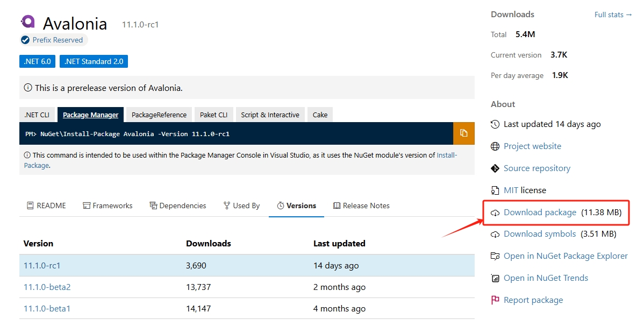This screenshot has height=326, width=644.
Task: Click the Used By tab icon
Action: click(x=227, y=205)
